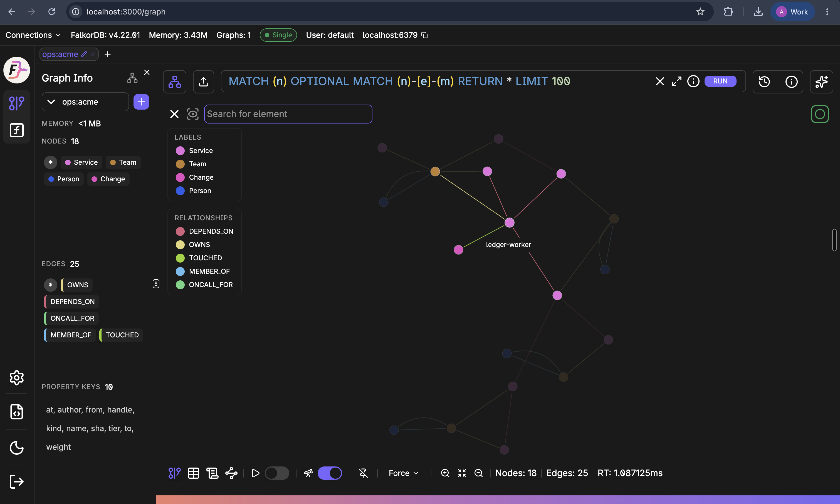The height and width of the screenshot is (504, 840).
Task: Switch to table view icon
Action: 194,473
